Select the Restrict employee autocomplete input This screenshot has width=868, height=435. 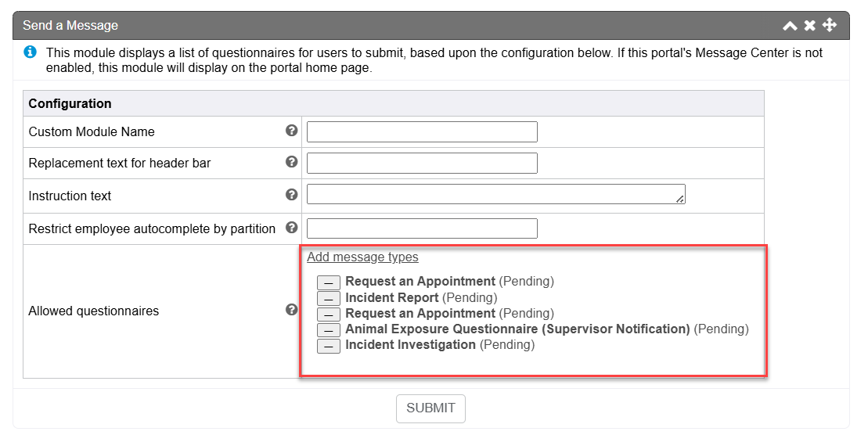pyautogui.click(x=422, y=228)
